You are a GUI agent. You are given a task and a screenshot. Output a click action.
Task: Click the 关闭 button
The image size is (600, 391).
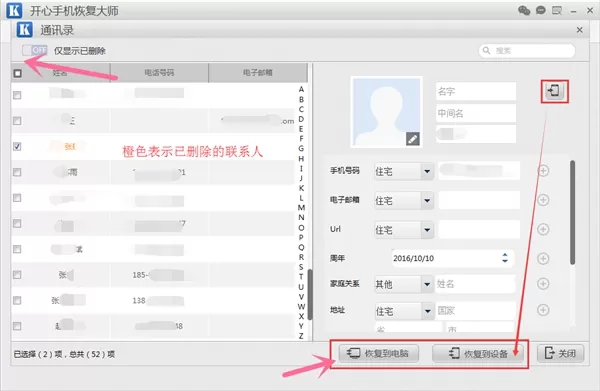point(561,354)
